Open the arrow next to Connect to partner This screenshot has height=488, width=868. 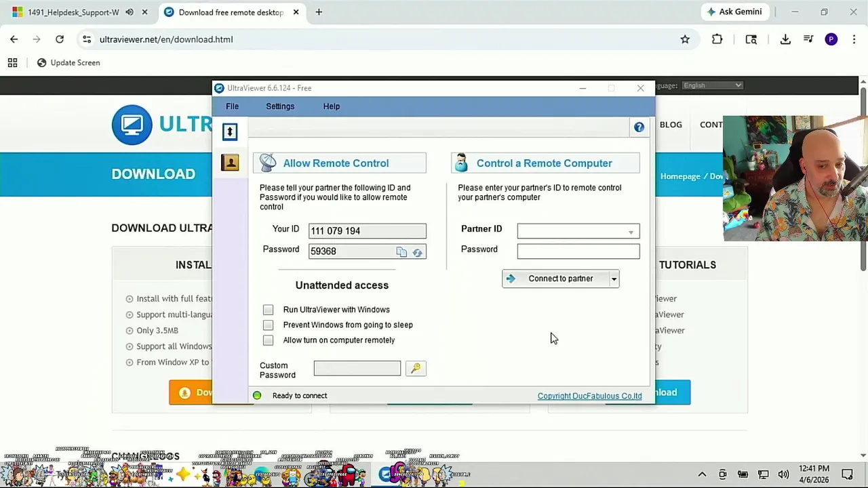click(x=614, y=279)
